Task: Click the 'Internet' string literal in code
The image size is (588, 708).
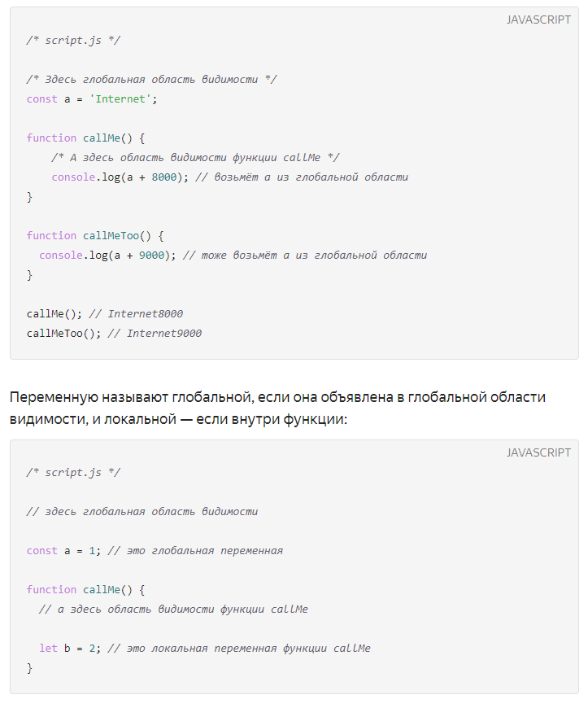Action: click(120, 99)
